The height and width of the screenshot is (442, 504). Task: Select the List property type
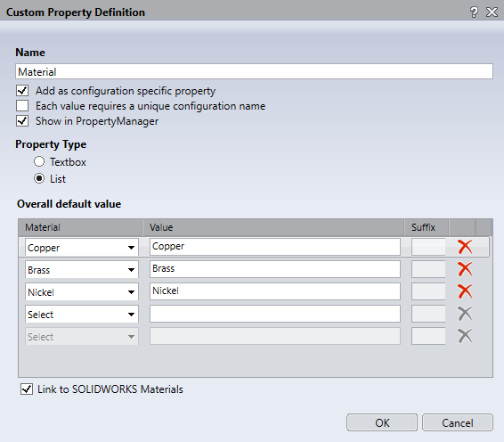[x=39, y=178]
